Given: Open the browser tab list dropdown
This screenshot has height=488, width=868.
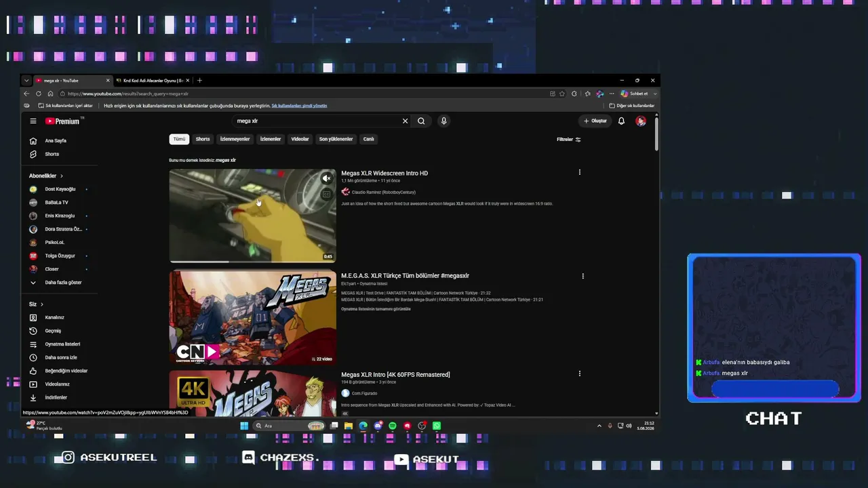Looking at the screenshot, I should 26,81.
